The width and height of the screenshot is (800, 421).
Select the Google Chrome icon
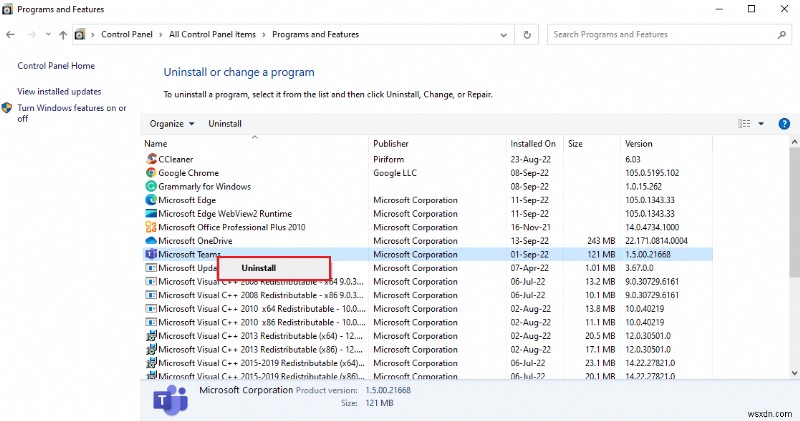[x=152, y=173]
